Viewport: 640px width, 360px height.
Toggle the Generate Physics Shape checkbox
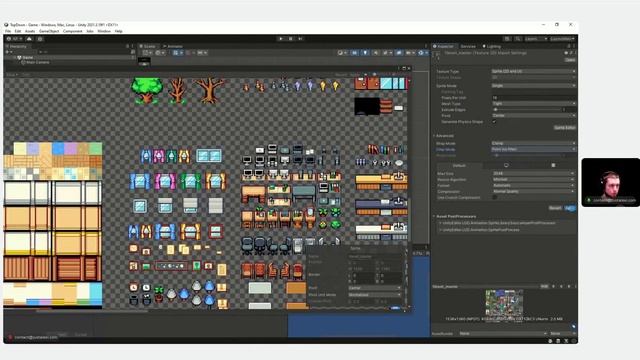click(494, 122)
